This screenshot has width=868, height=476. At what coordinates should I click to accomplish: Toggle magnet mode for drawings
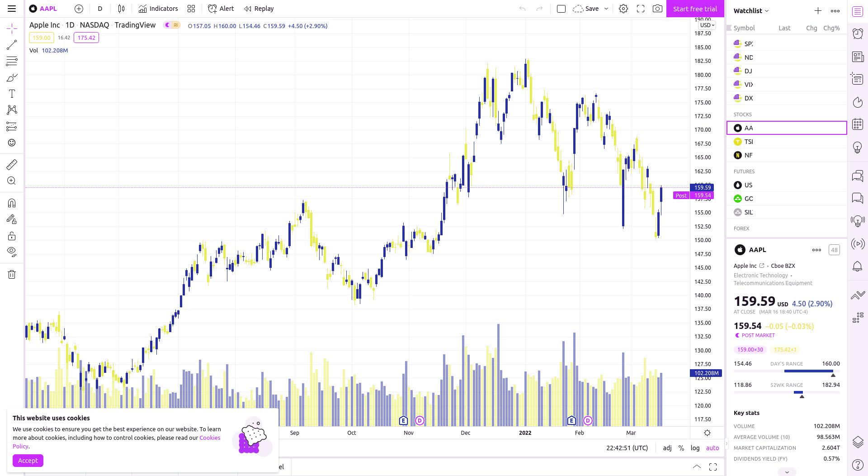12,203
